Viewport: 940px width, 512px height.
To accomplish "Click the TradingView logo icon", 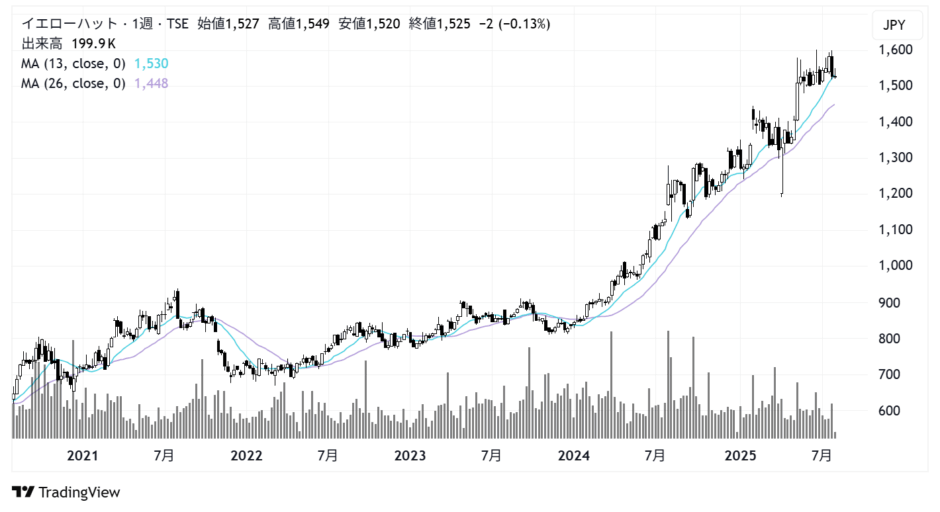I will coord(23,492).
